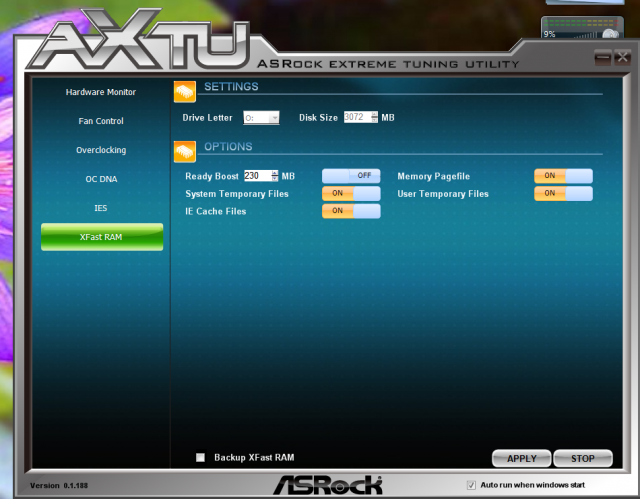640x499 pixels.
Task: Close the AXTU utility window
Action: pyautogui.click(x=622, y=58)
